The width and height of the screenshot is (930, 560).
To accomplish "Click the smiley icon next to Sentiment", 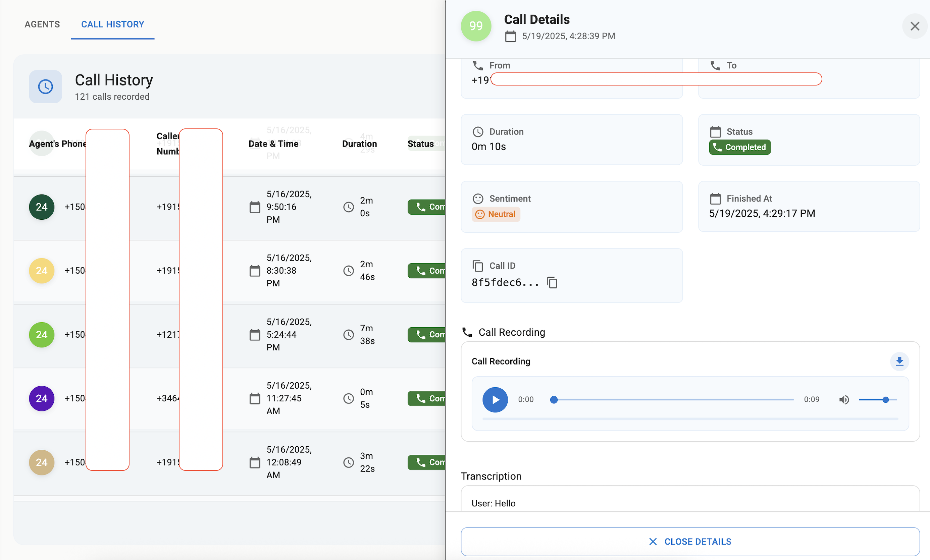I will (478, 199).
